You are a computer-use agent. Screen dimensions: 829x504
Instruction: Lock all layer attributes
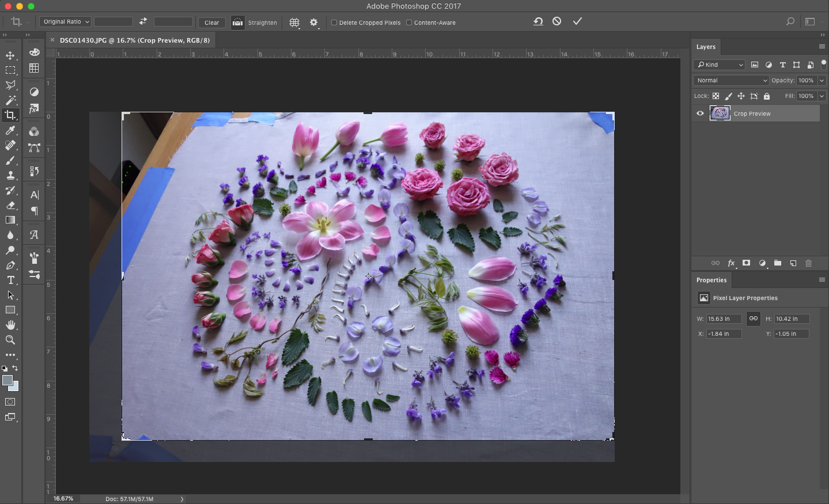pos(767,96)
